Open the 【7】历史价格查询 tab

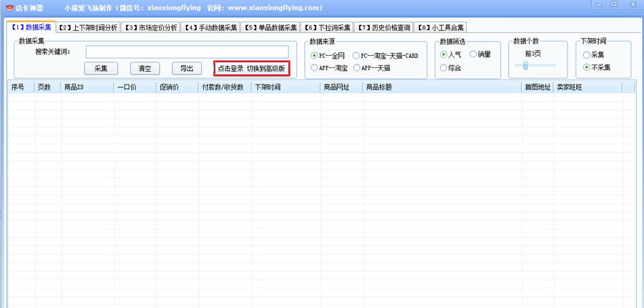[x=384, y=27]
